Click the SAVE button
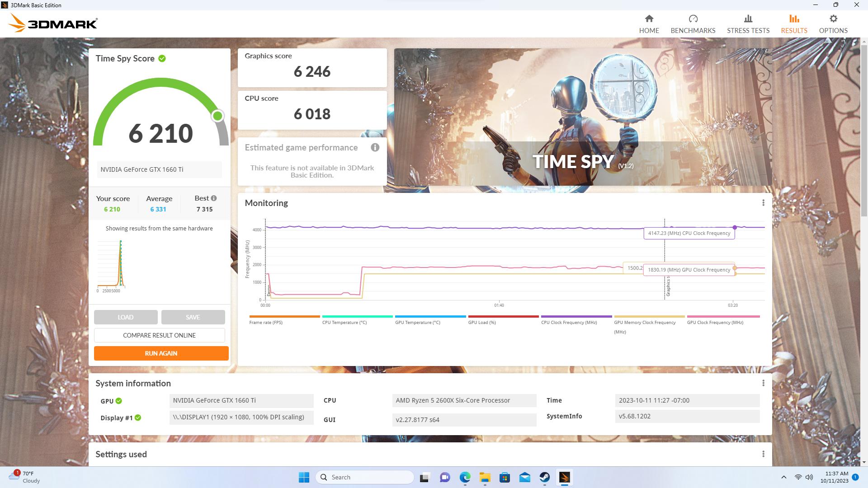The width and height of the screenshot is (868, 488). 193,317
